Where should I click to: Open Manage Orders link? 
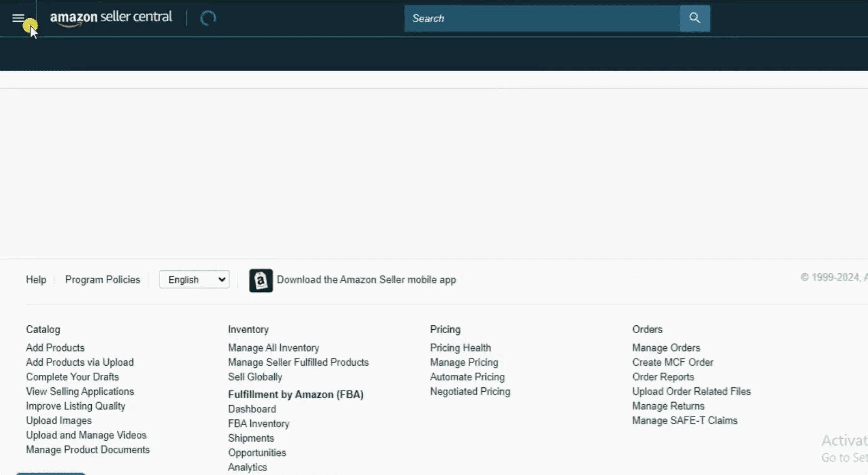666,348
